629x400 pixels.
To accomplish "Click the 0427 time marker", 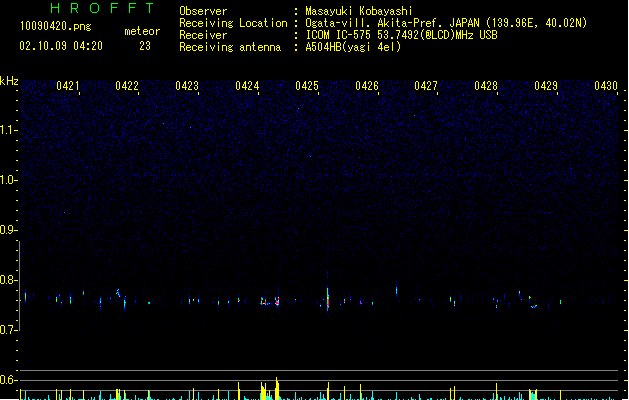I will [426, 86].
